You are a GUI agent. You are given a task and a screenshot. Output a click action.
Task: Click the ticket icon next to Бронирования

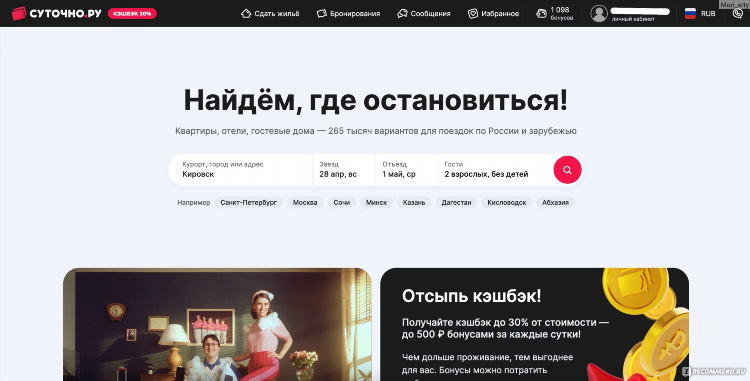click(x=322, y=13)
